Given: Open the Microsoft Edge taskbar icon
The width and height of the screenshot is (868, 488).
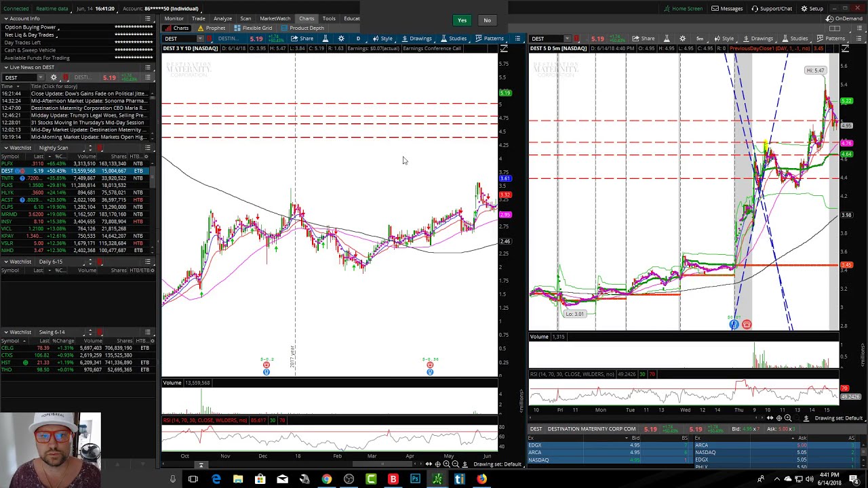Looking at the screenshot, I should pos(216,479).
